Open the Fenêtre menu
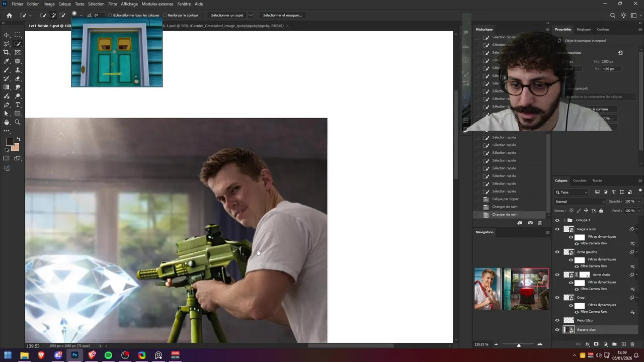 point(184,4)
